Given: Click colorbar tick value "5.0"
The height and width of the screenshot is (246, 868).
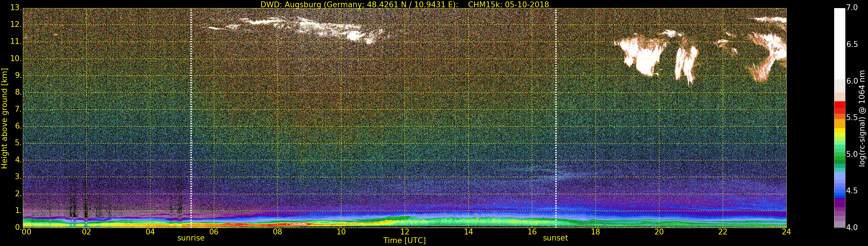Looking at the screenshot, I should point(852,154).
